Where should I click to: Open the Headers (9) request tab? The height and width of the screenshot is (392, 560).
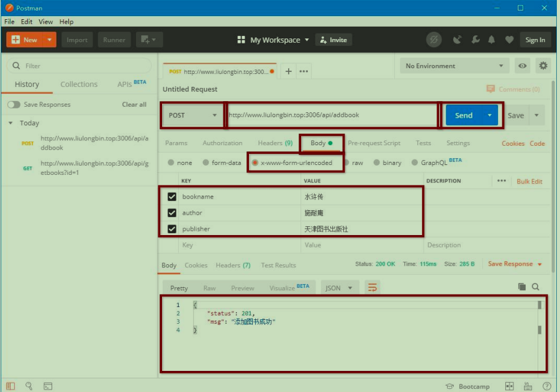coord(275,143)
